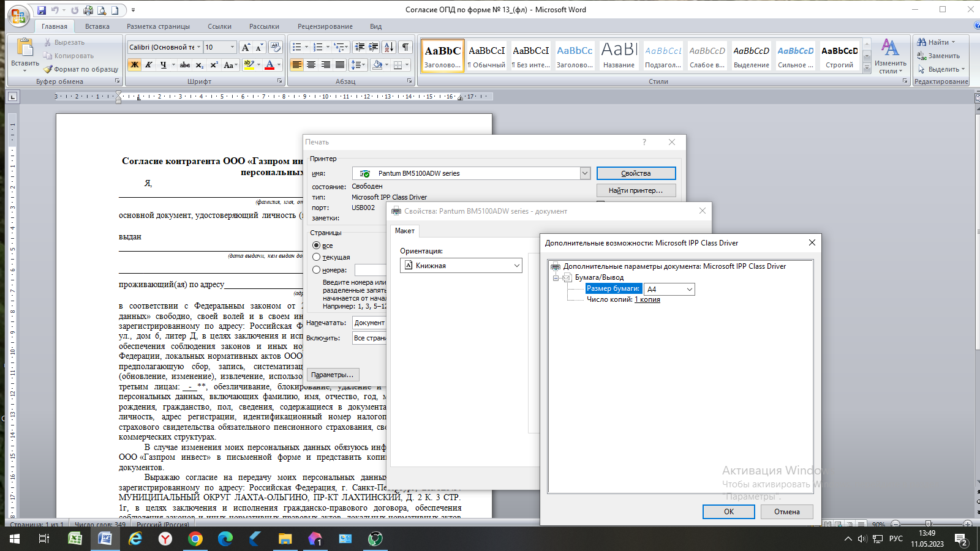
Task: Apply strikethrough abc formatting
Action: pyautogui.click(x=185, y=64)
